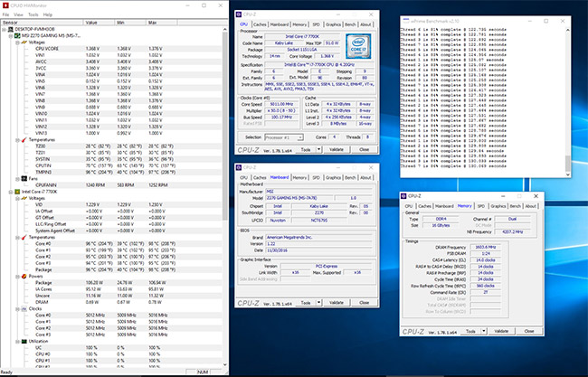Click Memory CPU-Z title bar icon
Viewport: 588px width, 377px height.
pos(403,196)
